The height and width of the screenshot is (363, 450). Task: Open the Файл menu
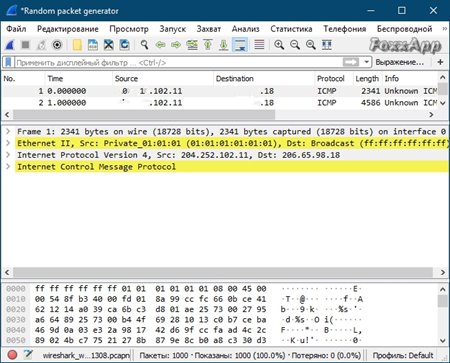click(x=16, y=29)
